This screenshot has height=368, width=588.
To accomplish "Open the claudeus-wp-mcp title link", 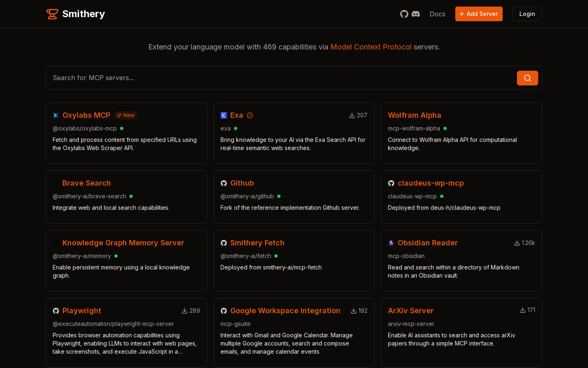I will (431, 183).
